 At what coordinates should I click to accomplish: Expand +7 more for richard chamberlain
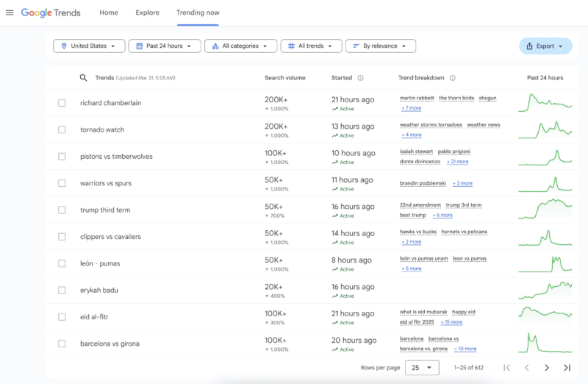[x=412, y=108]
